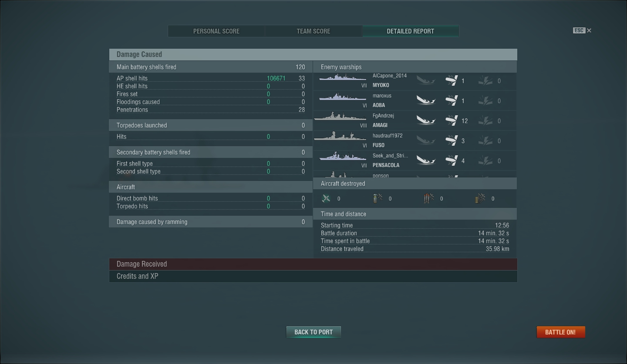Expand the Credits and XP section
Viewport: 627px width, 364px height.
pos(313,276)
